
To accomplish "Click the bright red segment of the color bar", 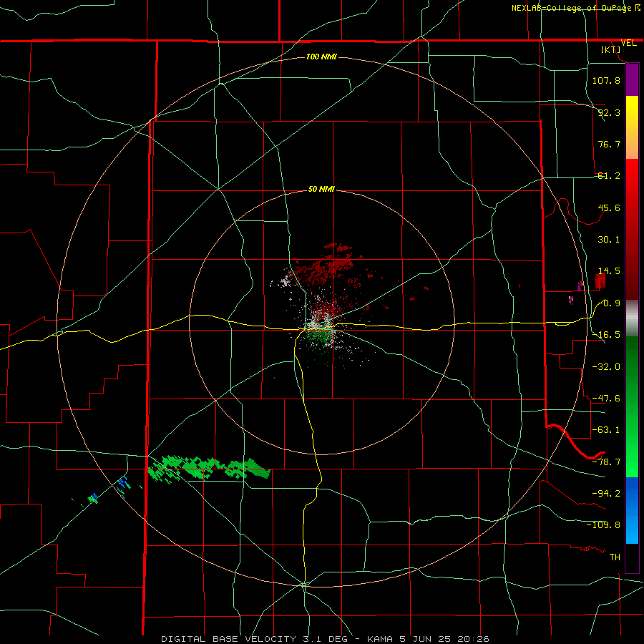I will pos(632,190).
